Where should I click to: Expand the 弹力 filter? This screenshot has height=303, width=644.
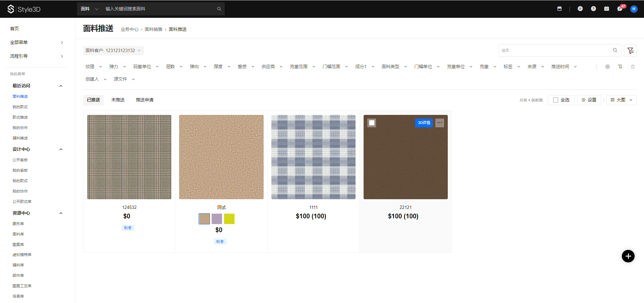tap(117, 67)
